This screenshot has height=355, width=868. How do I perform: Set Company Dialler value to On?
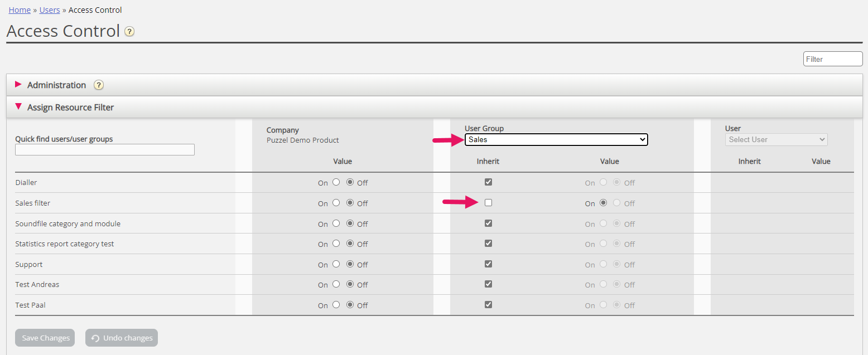point(336,182)
